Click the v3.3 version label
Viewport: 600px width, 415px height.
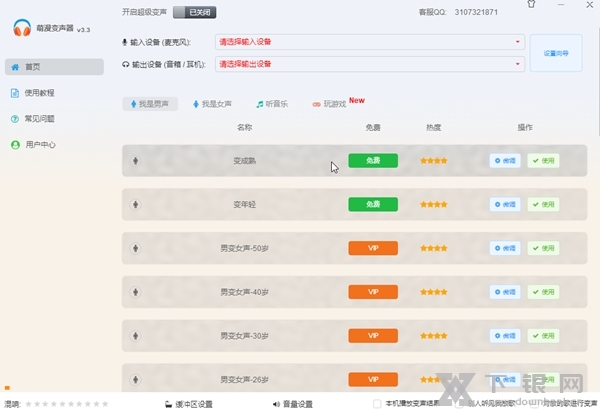coord(83,30)
